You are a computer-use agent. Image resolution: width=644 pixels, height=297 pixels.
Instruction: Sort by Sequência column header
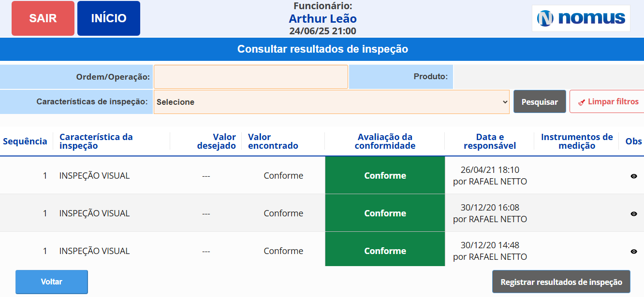[25, 141]
